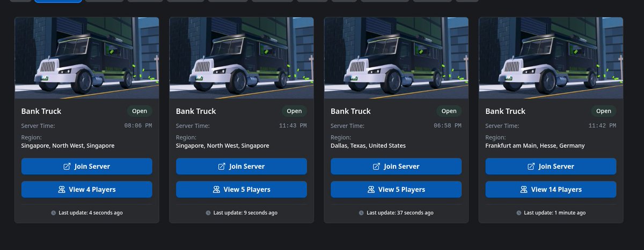Click external-link icon on 08:06 PM card's Join Server
This screenshot has width=644, height=250.
[67, 166]
